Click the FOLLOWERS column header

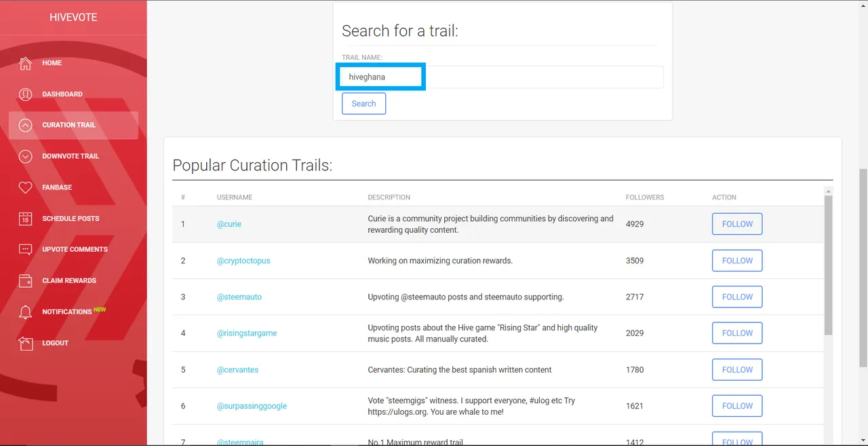(645, 198)
